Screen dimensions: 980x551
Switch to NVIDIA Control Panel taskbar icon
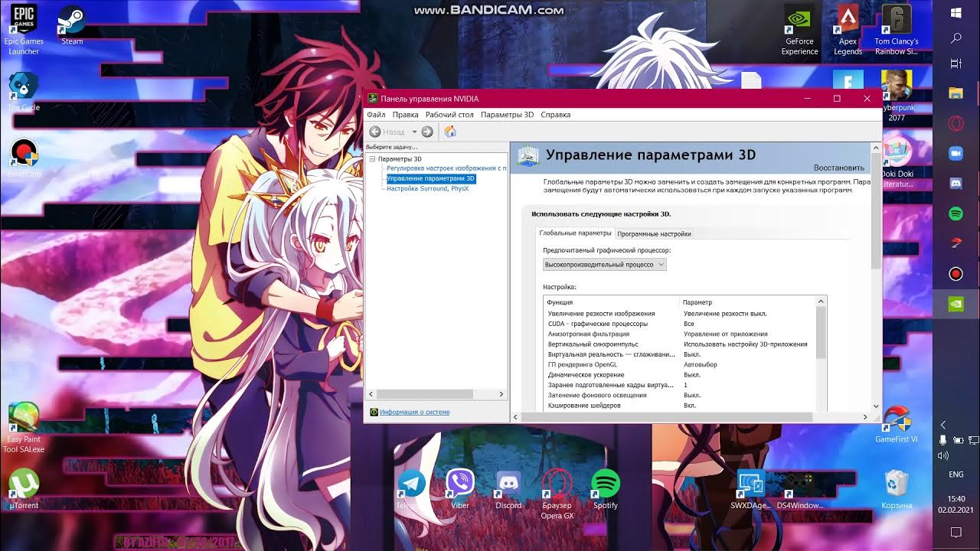955,304
